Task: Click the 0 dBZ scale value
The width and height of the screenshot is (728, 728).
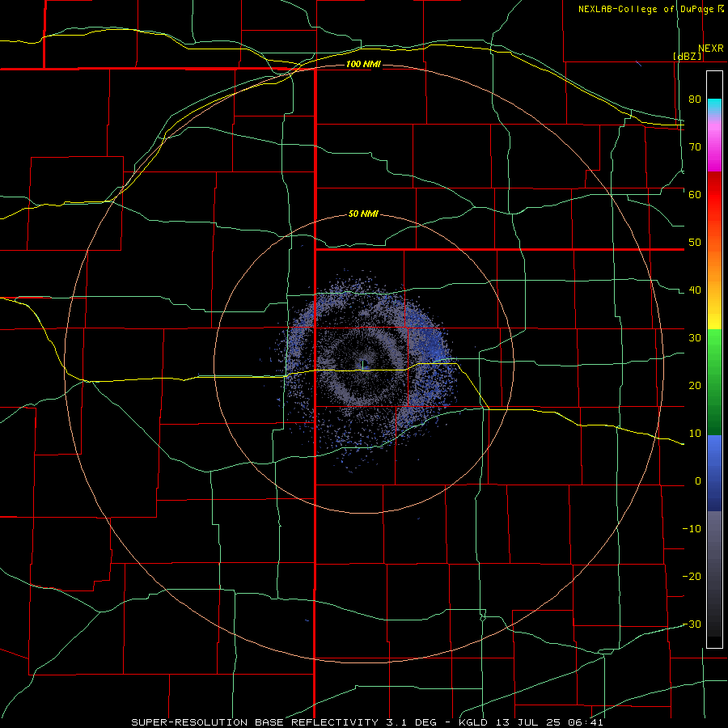Action: 698,481
